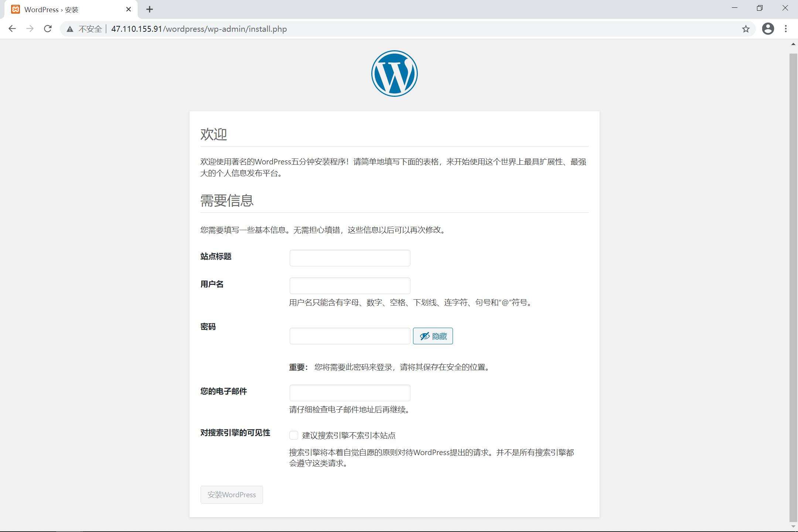The width and height of the screenshot is (798, 532).
Task: Click the 对搜索引擎的可见性 label
Action: coord(235,433)
